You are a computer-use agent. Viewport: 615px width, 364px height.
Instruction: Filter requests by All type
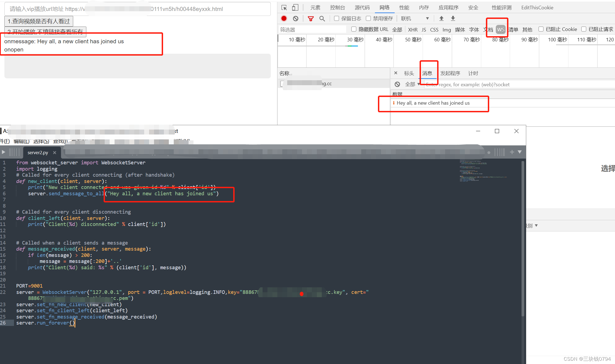(x=397, y=30)
